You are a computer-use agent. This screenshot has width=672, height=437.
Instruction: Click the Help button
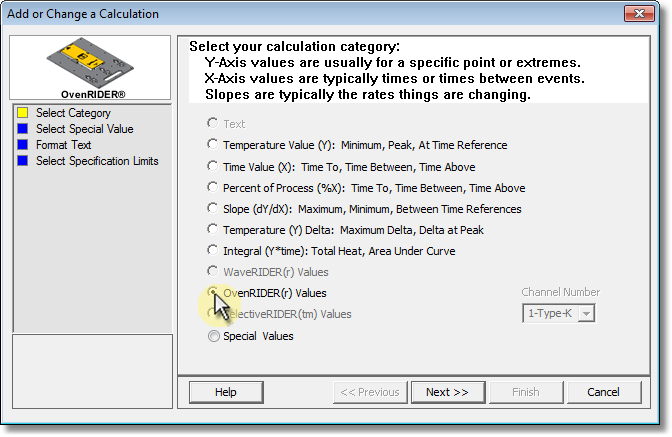click(226, 392)
